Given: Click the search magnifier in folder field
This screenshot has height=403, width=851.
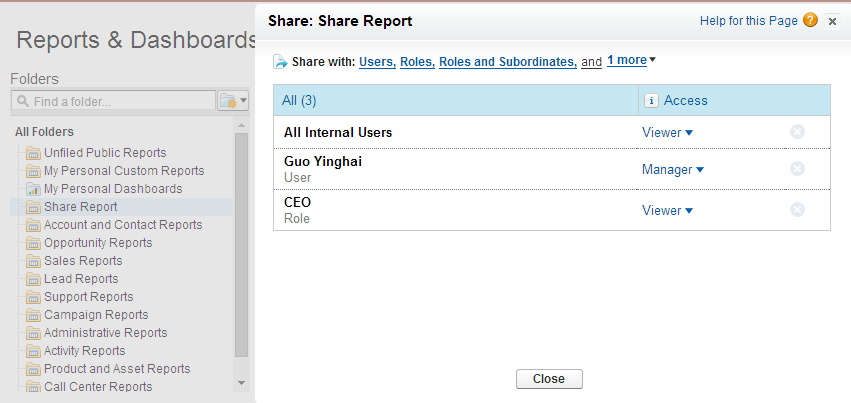Looking at the screenshot, I should 23,101.
